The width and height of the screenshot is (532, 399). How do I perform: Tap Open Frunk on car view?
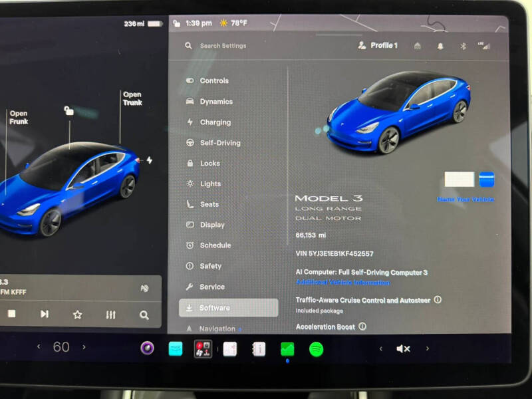pyautogui.click(x=19, y=118)
